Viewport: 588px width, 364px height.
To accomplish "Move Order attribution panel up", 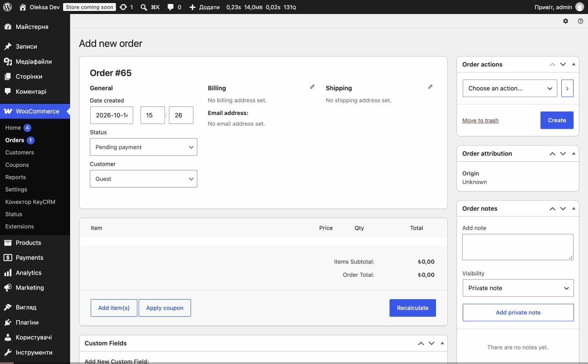I will point(553,154).
